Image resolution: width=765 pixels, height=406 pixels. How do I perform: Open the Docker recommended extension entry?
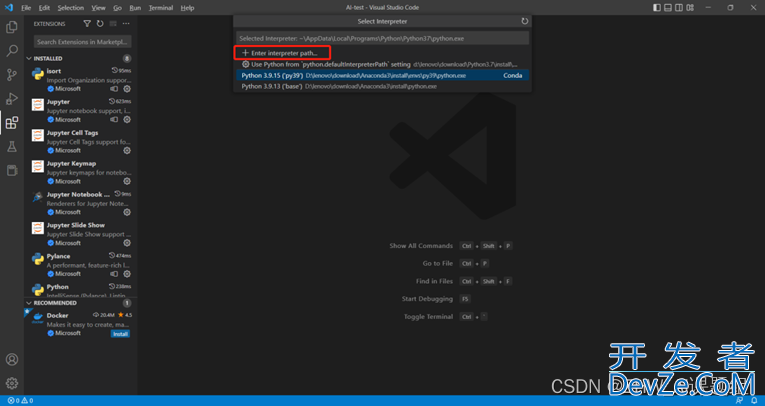coord(81,324)
